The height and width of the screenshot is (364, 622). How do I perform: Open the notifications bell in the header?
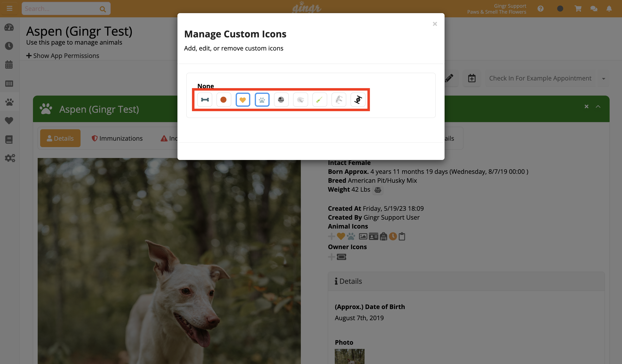(609, 8)
